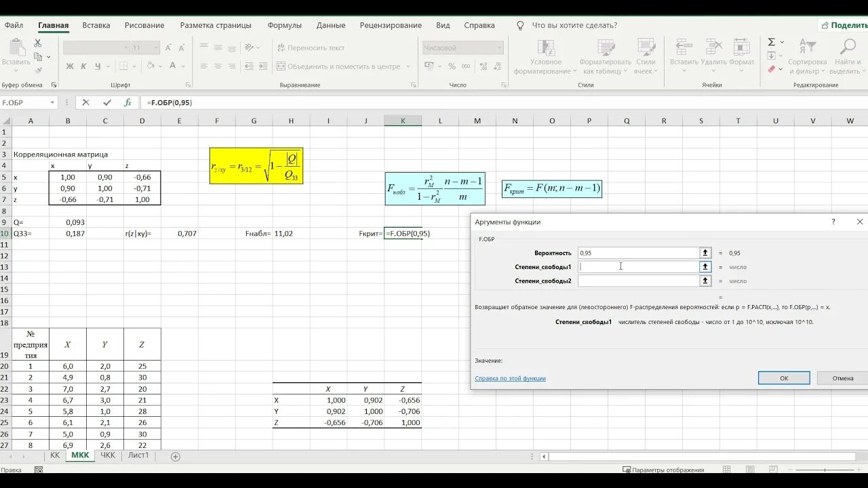
Task: Add a new sheet with plus icon
Action: [176, 457]
